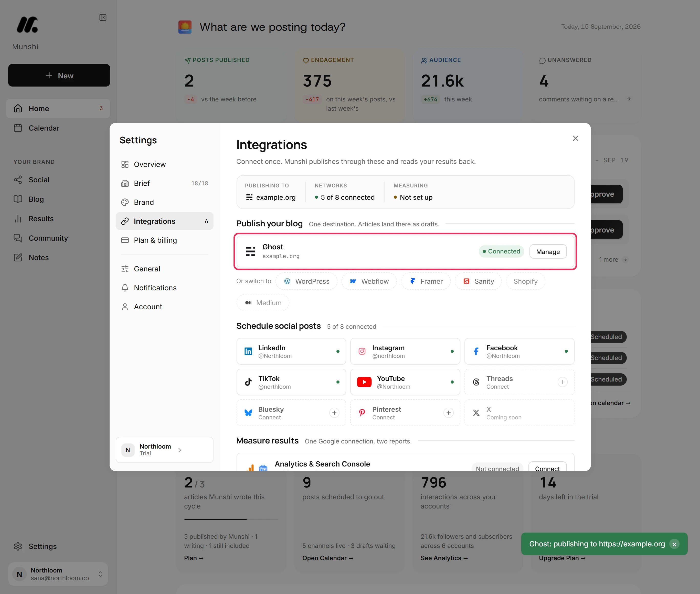This screenshot has width=700, height=594.
Task: Switch blog destination to Sanity
Action: pyautogui.click(x=478, y=282)
